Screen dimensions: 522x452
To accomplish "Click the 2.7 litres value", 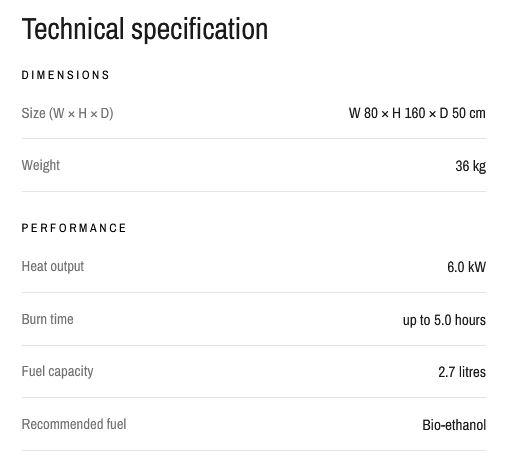I will [x=462, y=372].
